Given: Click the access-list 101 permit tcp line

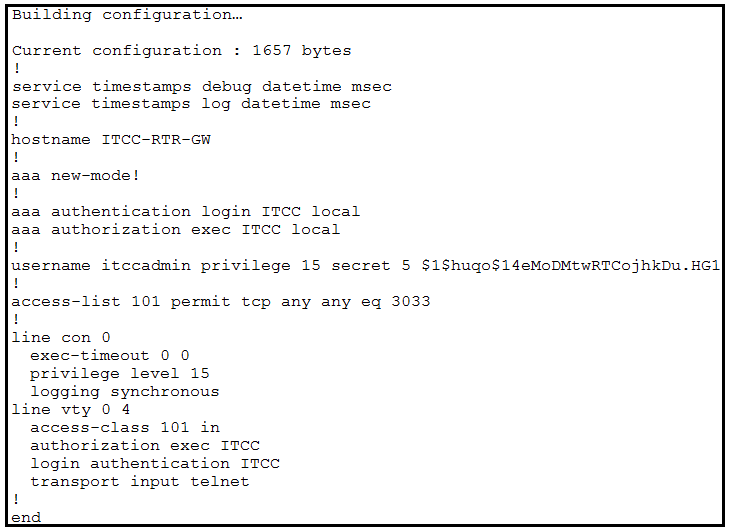Looking at the screenshot, I should tap(221, 301).
